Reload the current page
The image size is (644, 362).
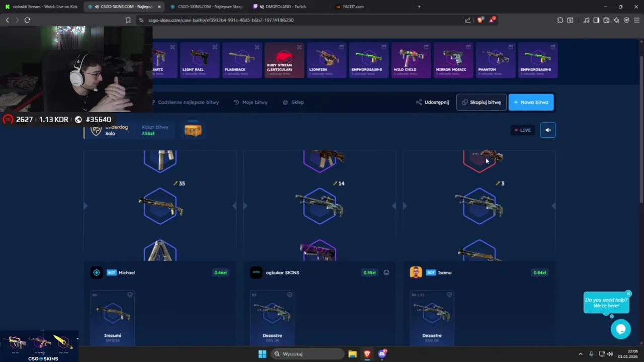pyautogui.click(x=27, y=20)
